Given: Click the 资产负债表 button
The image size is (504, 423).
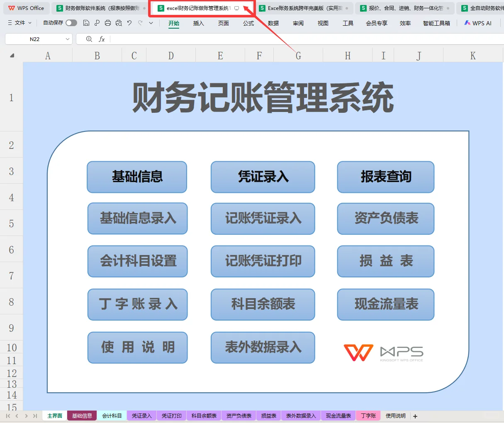Looking at the screenshot, I should [x=385, y=219].
